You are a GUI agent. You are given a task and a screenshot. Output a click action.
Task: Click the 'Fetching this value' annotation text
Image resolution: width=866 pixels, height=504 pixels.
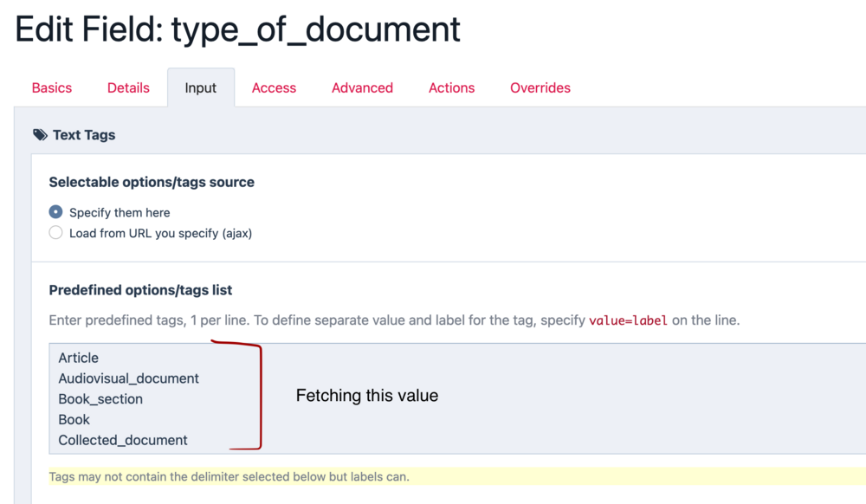pos(367,396)
